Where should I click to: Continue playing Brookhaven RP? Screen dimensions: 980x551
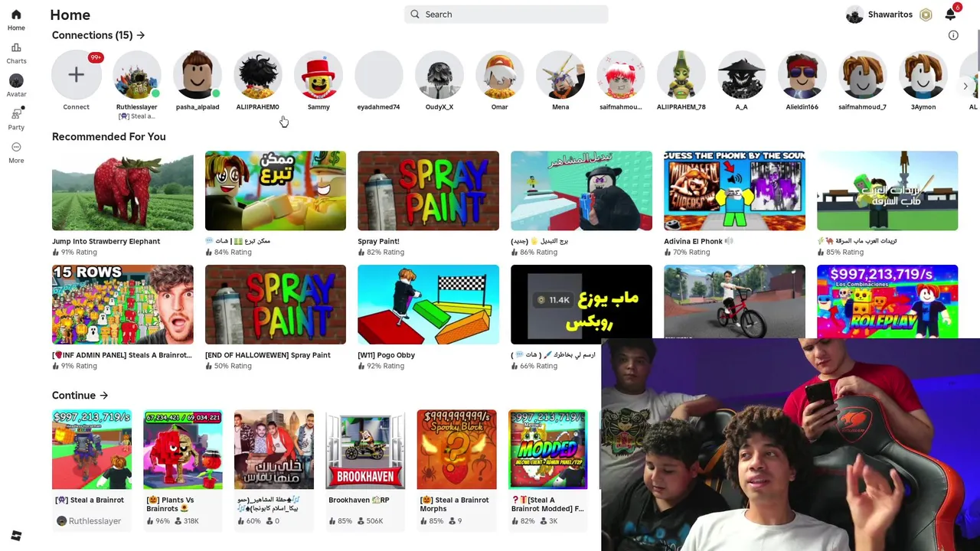tap(365, 449)
